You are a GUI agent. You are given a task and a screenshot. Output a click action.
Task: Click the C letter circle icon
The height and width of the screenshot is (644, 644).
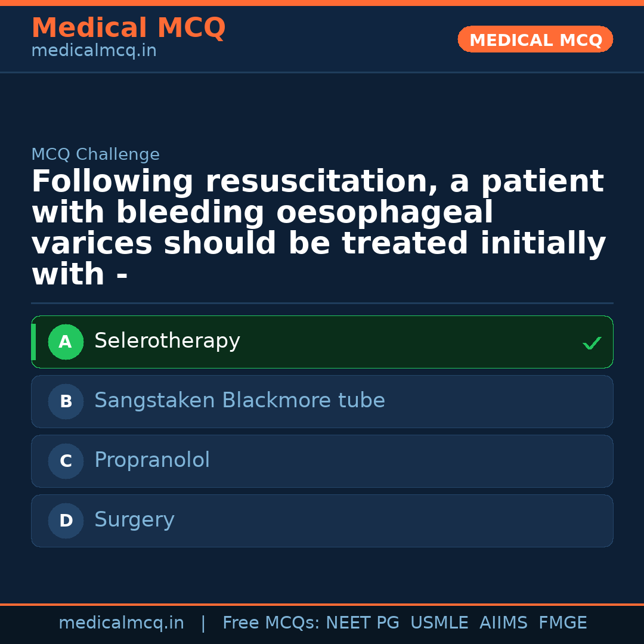coord(66,462)
